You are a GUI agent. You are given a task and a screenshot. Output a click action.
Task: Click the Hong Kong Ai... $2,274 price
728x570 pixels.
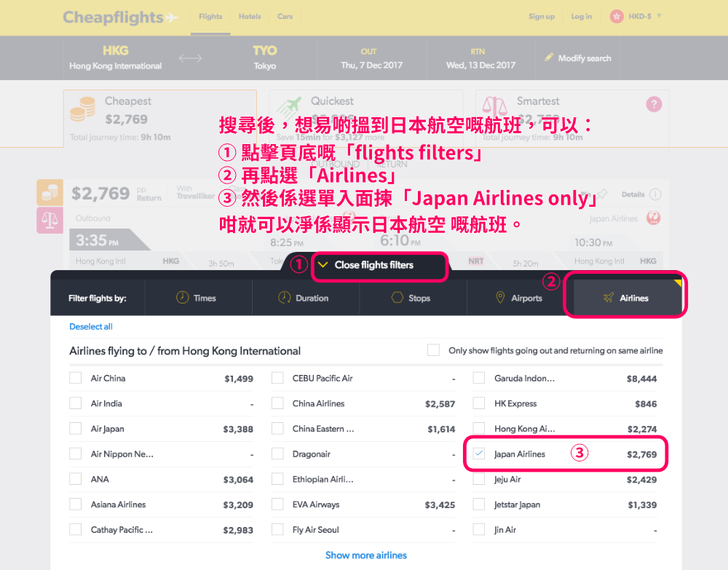642,429
